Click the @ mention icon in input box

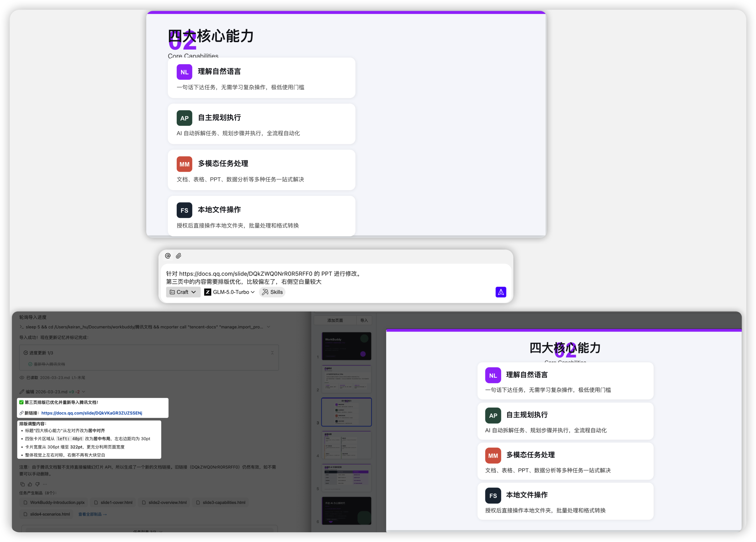point(168,256)
